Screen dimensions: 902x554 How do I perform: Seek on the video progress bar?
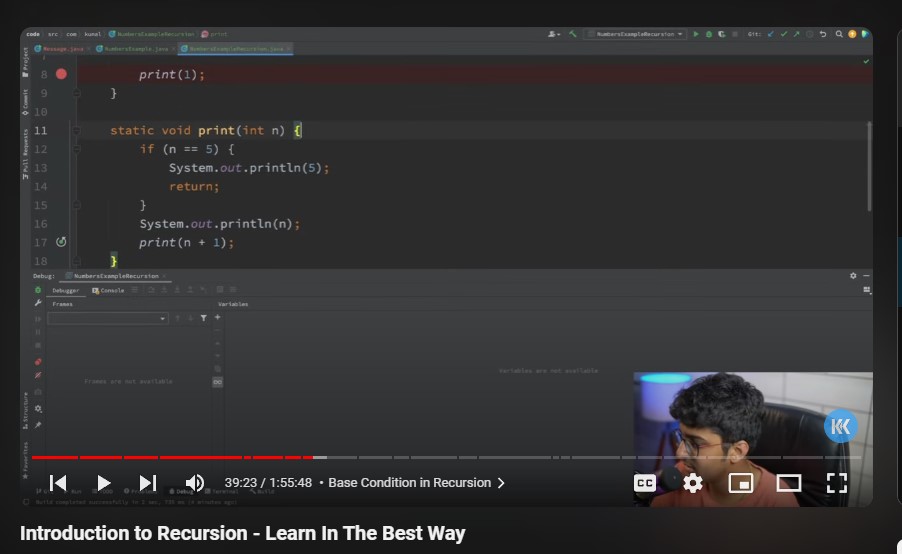click(446, 457)
